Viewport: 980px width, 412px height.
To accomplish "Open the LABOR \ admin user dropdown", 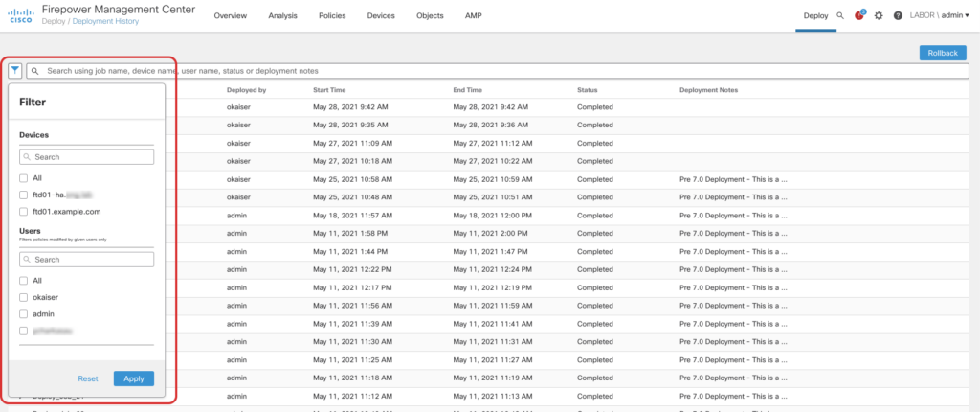I will 940,15.
